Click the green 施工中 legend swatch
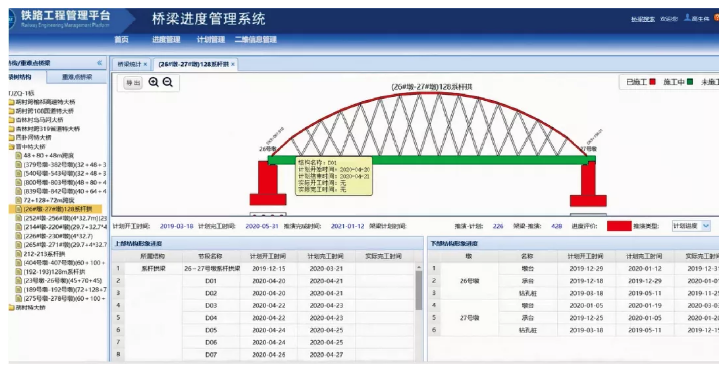726x367 pixels. [689, 82]
